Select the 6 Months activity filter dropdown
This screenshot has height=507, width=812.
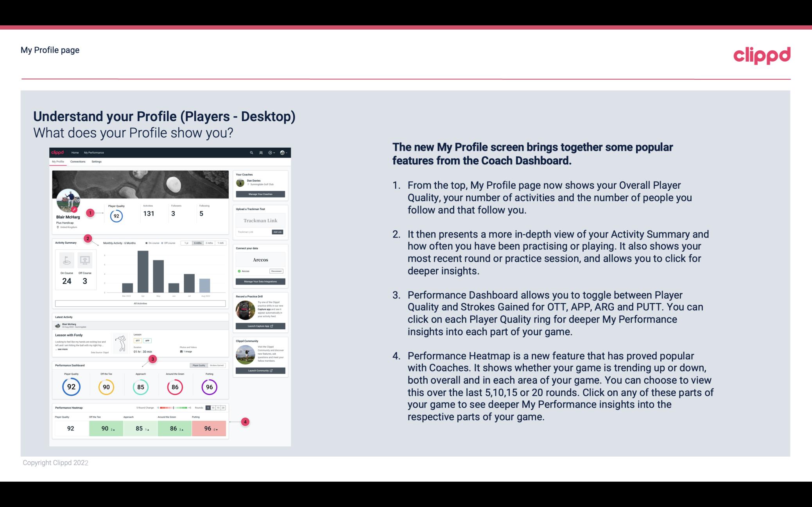pyautogui.click(x=198, y=244)
